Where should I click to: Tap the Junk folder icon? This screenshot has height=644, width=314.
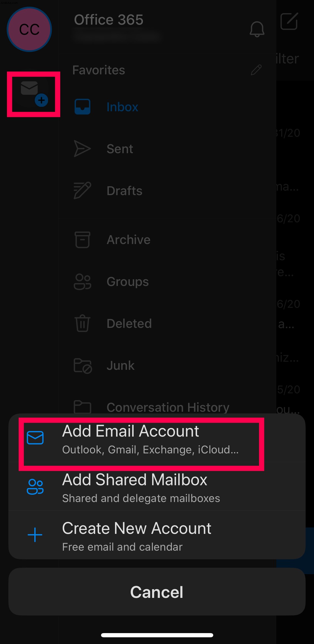[x=83, y=366]
